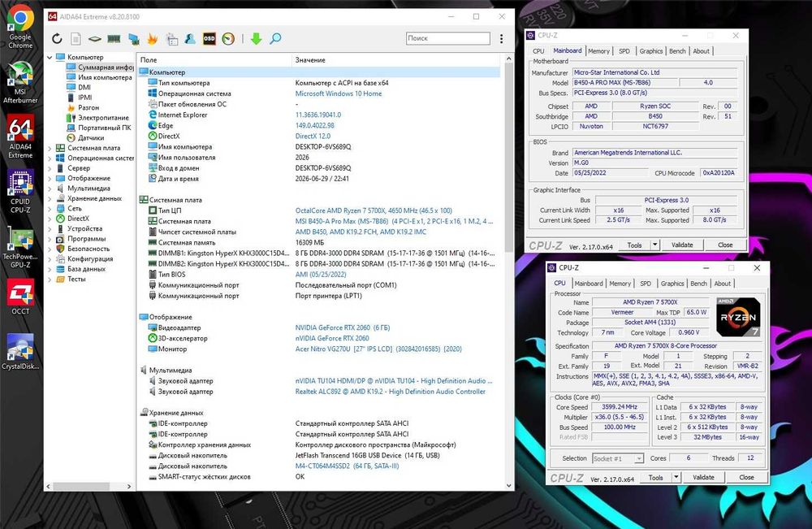Expand the Сеть tree node
The width and height of the screenshot is (812, 529).
(50, 209)
